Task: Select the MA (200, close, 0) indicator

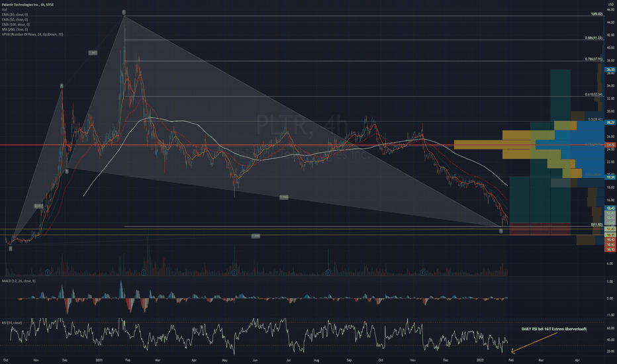Action: tap(15, 30)
